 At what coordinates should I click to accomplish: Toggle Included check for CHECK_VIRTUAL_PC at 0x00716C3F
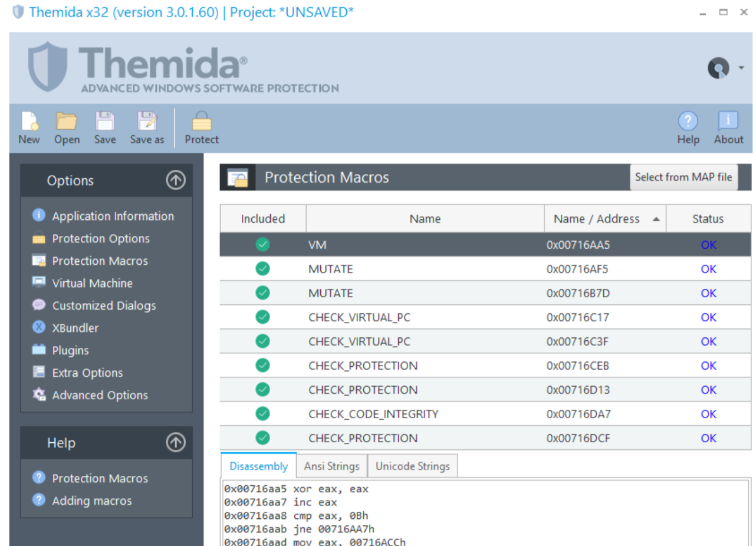tap(263, 341)
